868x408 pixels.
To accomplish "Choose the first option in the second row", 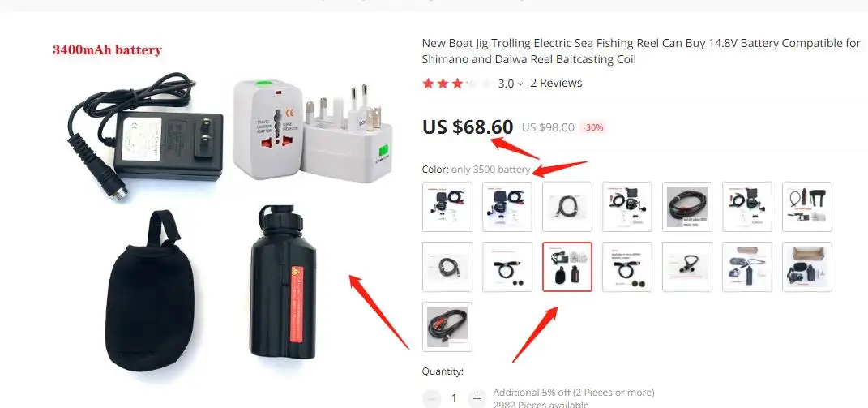I will pyautogui.click(x=447, y=267).
